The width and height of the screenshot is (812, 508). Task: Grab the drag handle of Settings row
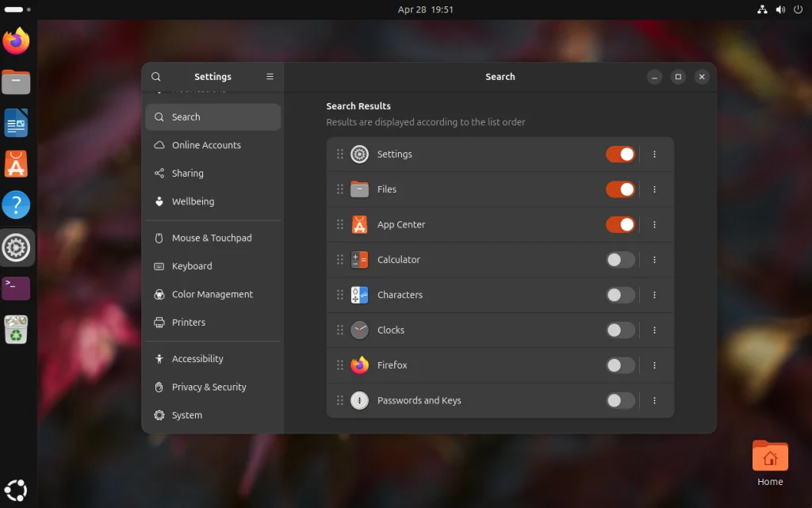[339, 155]
